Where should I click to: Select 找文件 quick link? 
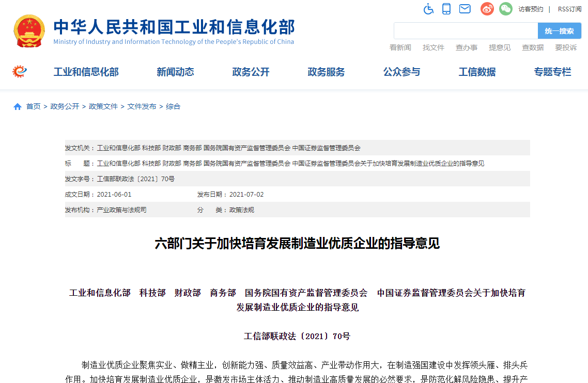tap(434, 47)
